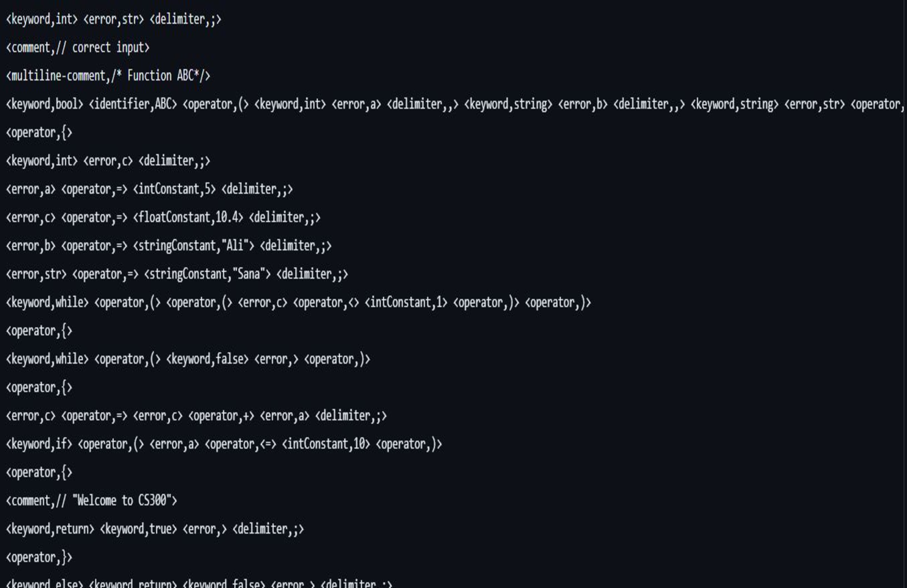Click the 'Welcome to CS300' comment token

coord(91,501)
